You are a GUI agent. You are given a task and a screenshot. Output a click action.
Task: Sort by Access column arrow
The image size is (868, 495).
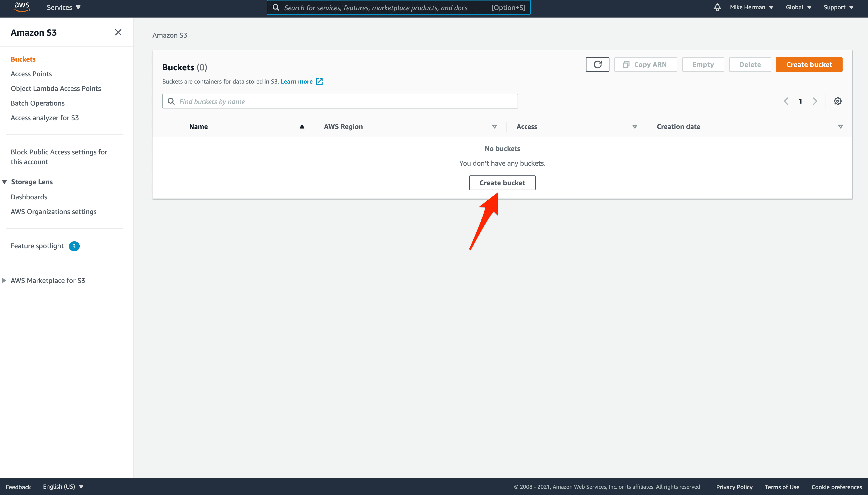click(634, 127)
